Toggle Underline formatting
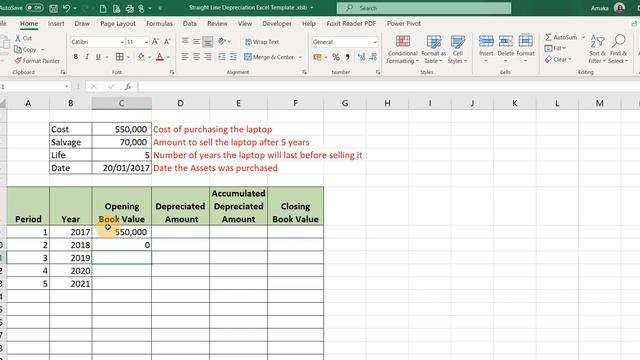 pyautogui.click(x=98, y=57)
